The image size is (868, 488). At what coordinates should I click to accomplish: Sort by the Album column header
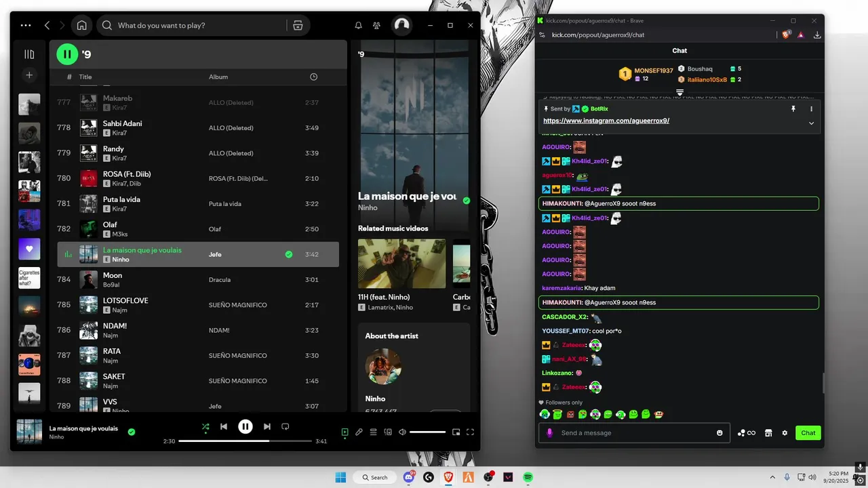(218, 77)
